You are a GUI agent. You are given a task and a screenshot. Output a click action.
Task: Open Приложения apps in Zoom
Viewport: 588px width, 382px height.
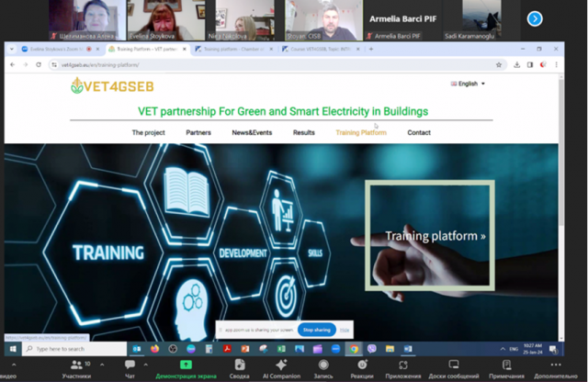pyautogui.click(x=403, y=369)
